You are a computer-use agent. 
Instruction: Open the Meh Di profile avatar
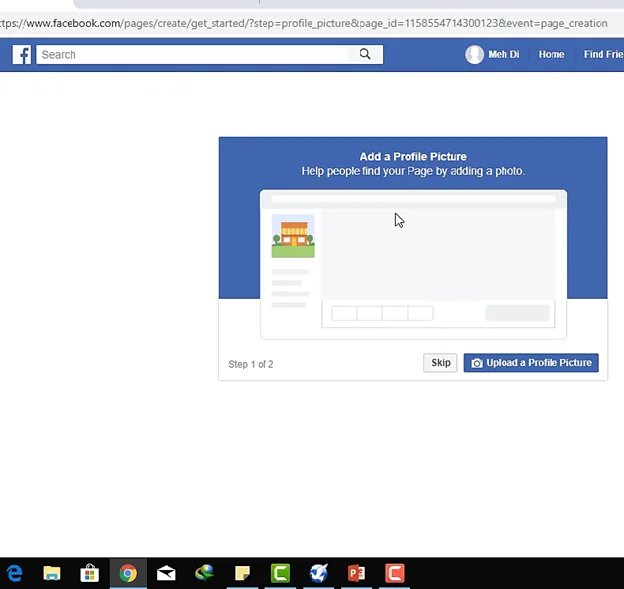point(474,55)
